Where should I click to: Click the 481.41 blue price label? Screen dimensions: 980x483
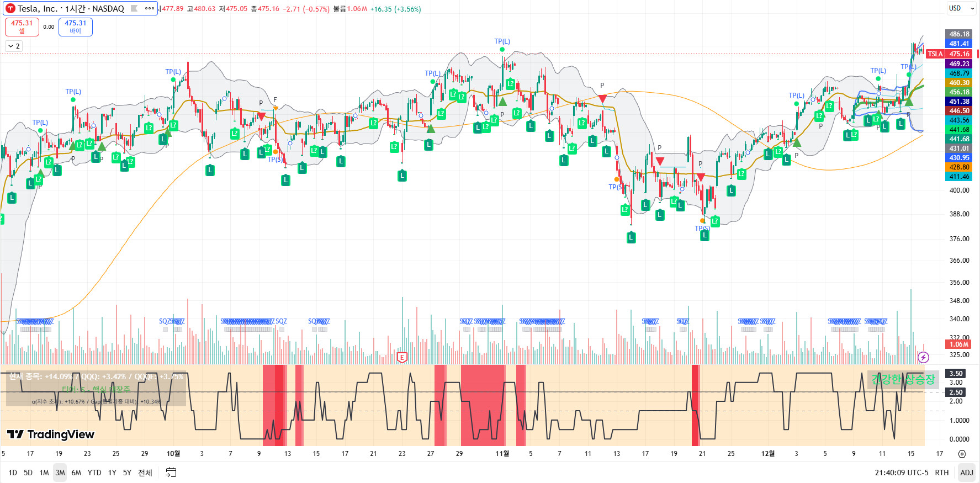point(959,44)
